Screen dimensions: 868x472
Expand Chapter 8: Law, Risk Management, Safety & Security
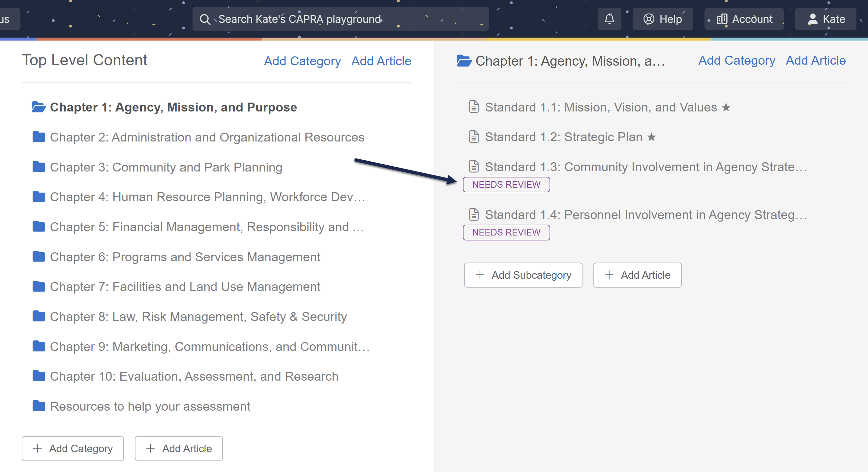(198, 317)
